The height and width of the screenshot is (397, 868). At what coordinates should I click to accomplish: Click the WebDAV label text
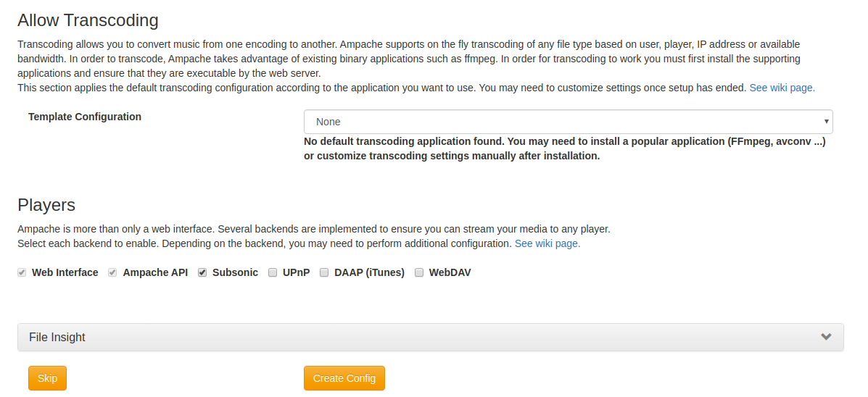coord(450,272)
